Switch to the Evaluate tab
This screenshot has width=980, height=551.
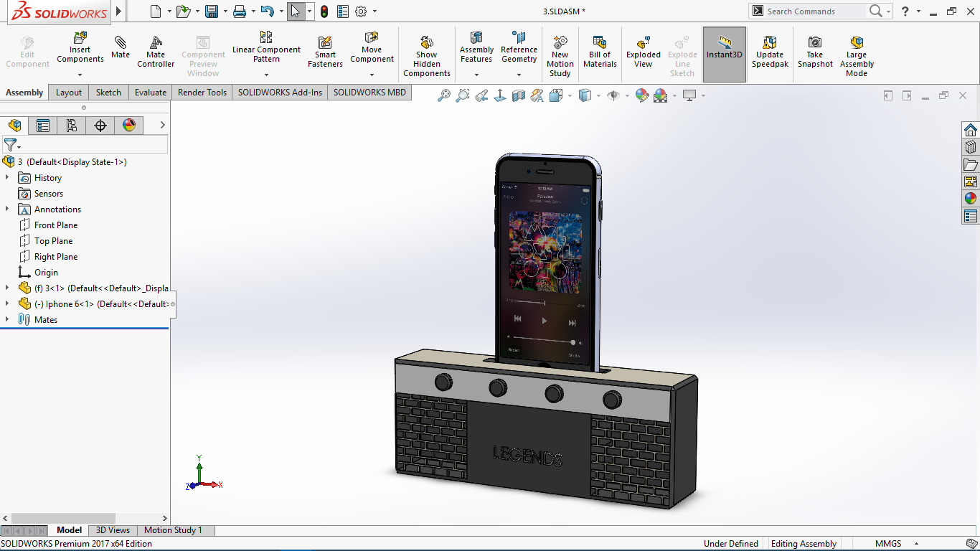[x=151, y=93]
